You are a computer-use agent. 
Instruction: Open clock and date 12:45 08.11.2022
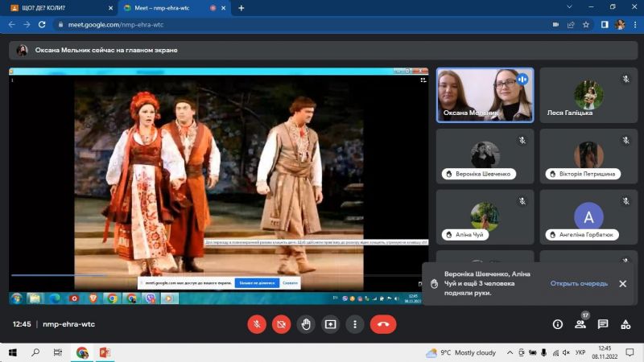(x=605, y=352)
